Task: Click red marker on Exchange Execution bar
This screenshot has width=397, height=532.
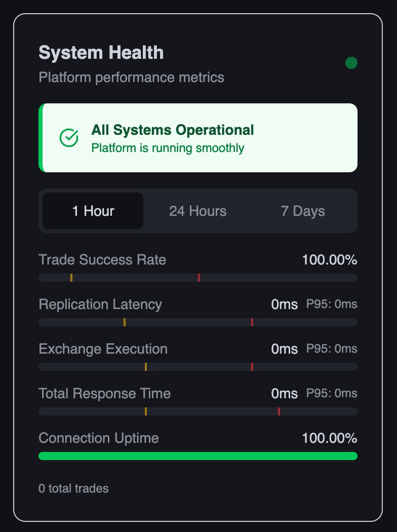Action: pyautogui.click(x=252, y=367)
